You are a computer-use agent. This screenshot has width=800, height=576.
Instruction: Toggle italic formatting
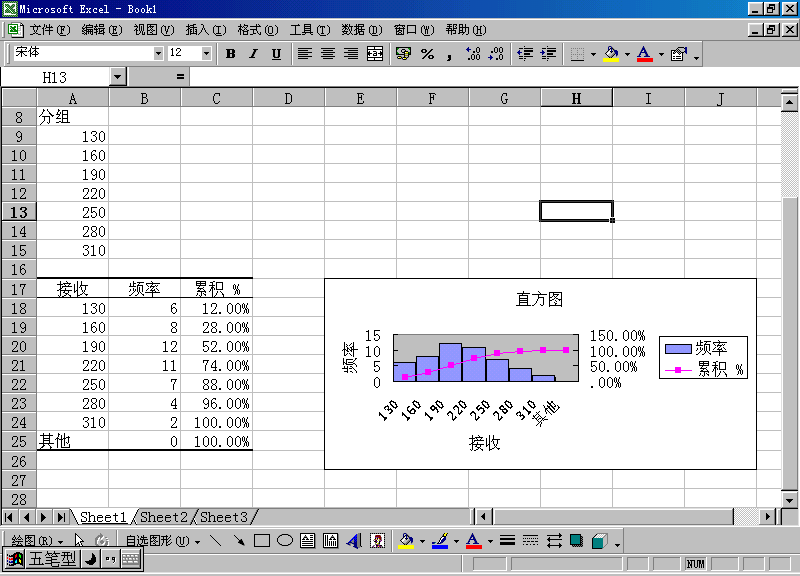click(x=253, y=54)
